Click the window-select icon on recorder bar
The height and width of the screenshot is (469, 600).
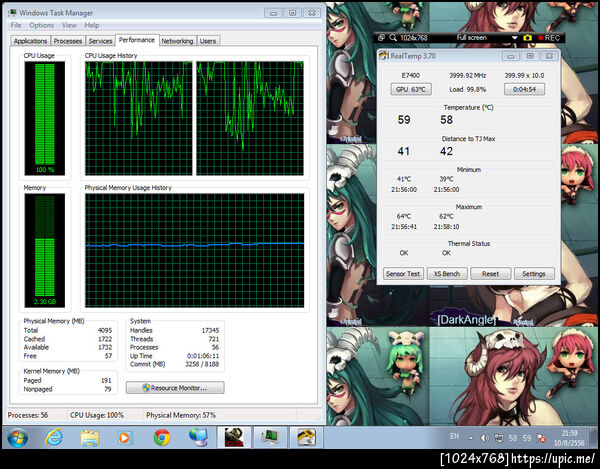381,37
